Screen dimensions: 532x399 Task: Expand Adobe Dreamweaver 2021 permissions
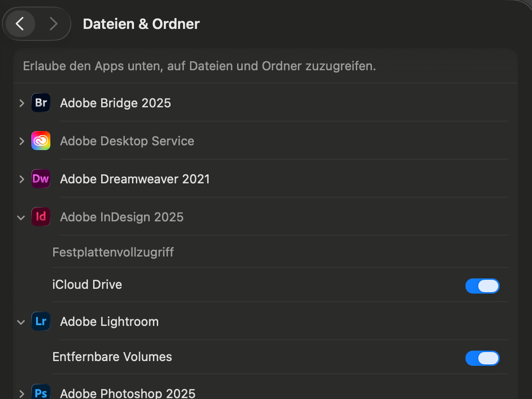coord(21,179)
